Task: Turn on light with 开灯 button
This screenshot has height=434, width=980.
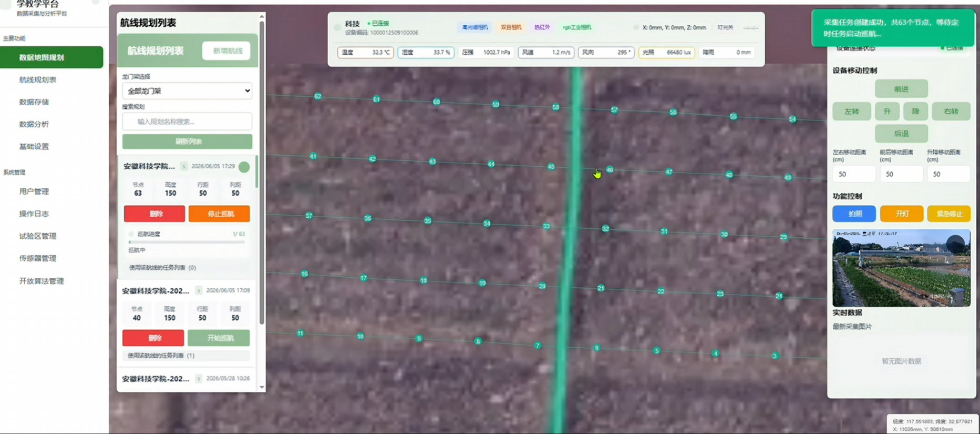Action: point(902,214)
